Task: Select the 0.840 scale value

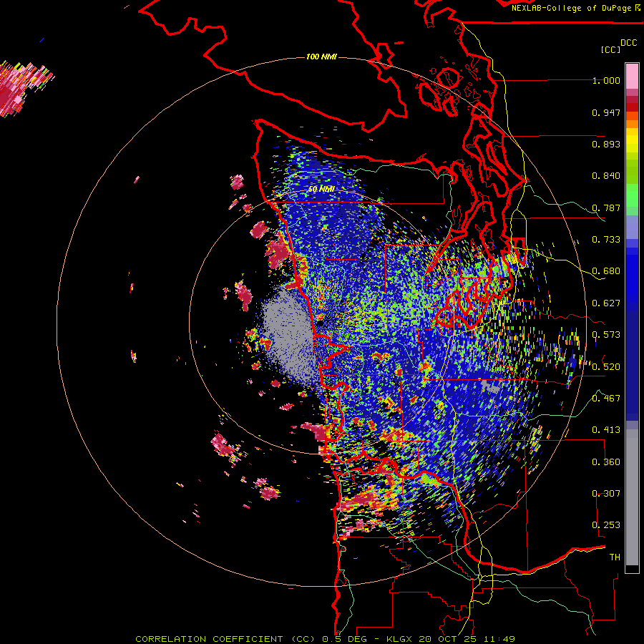Action: [606, 176]
